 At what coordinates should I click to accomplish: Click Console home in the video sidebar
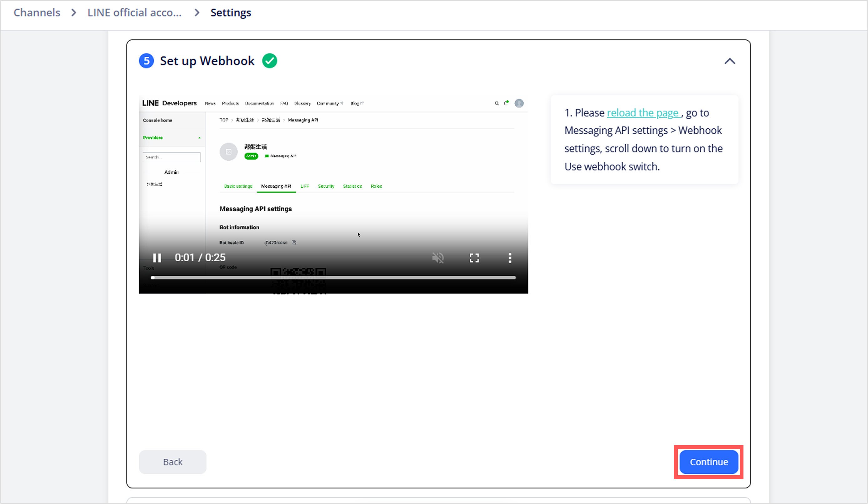pyautogui.click(x=157, y=120)
